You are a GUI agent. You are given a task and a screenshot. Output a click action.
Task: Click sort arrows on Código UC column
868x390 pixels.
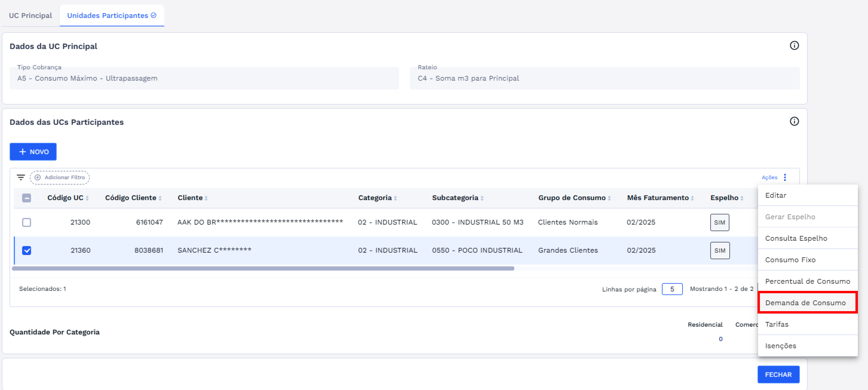click(x=87, y=198)
